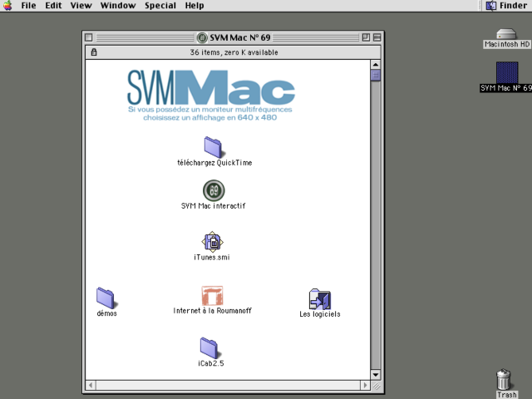Open the Apple menu icon
Image resolution: width=532 pixels, height=399 pixels.
[x=7, y=6]
